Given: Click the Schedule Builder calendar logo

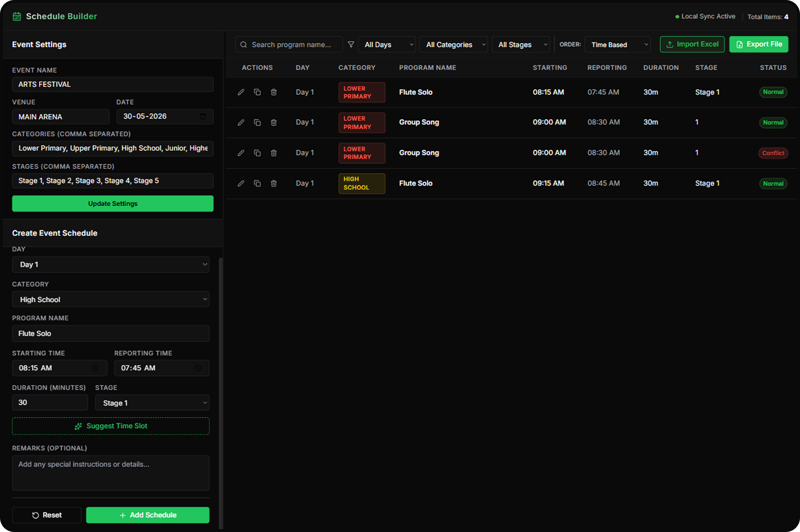Looking at the screenshot, I should 17,16.
